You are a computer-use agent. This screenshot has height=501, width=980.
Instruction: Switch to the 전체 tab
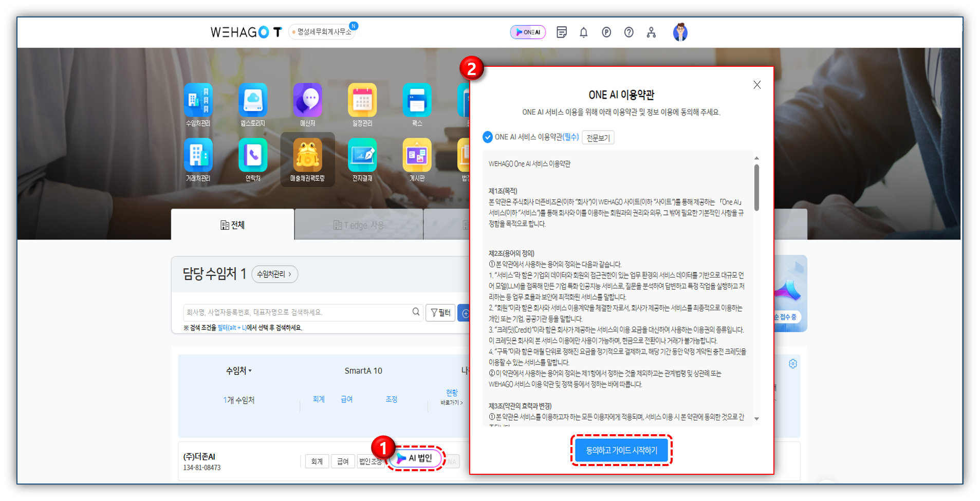point(233,225)
